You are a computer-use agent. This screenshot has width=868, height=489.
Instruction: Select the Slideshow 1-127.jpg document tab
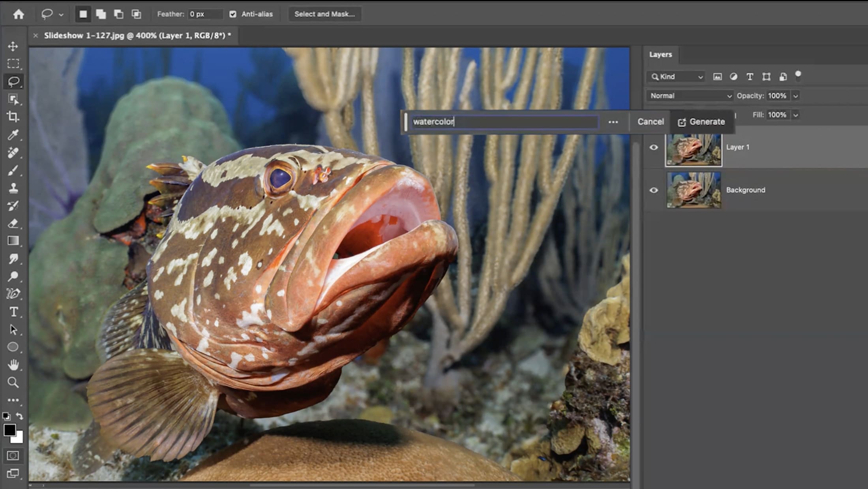[x=137, y=36]
